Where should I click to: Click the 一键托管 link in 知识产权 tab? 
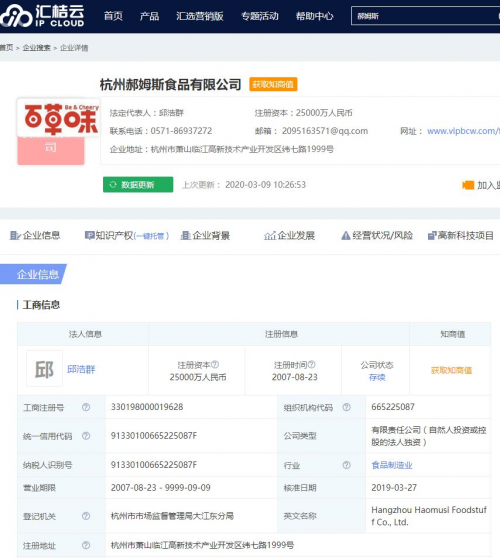point(152,236)
